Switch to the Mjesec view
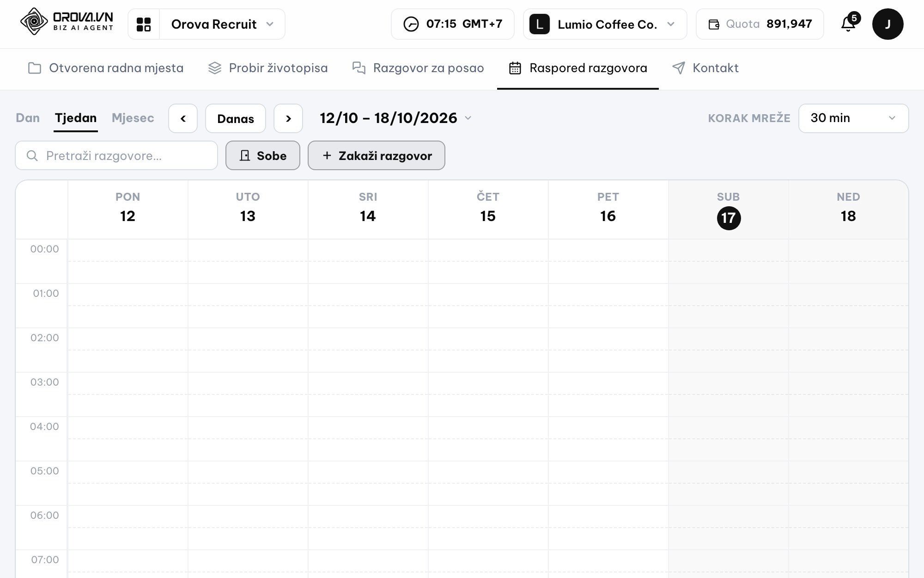The height and width of the screenshot is (578, 924). 133,118
